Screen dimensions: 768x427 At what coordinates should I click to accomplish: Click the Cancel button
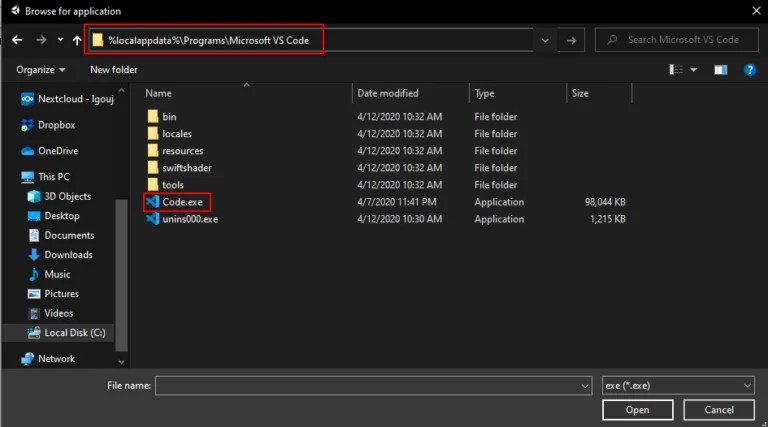point(719,410)
